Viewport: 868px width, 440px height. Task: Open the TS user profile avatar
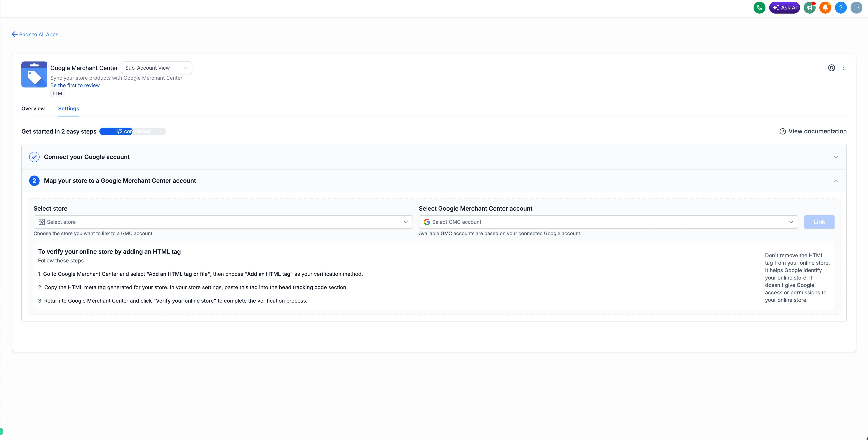tap(856, 8)
